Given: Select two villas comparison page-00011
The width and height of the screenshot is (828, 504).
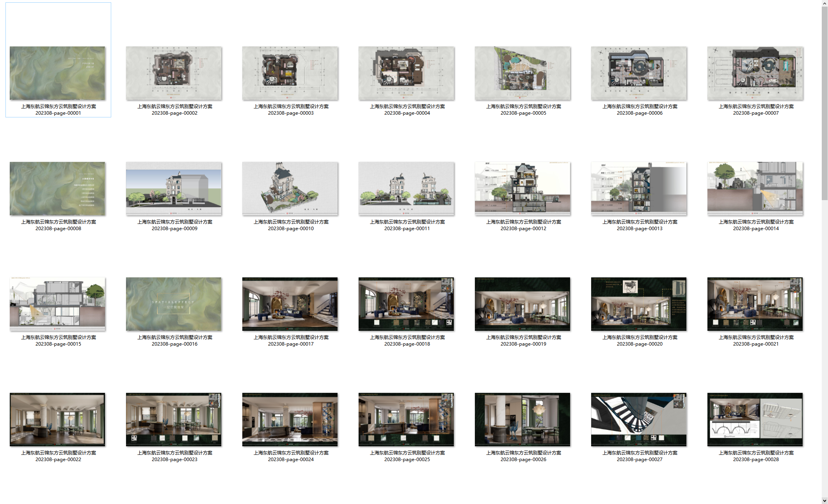Looking at the screenshot, I should click(x=406, y=188).
